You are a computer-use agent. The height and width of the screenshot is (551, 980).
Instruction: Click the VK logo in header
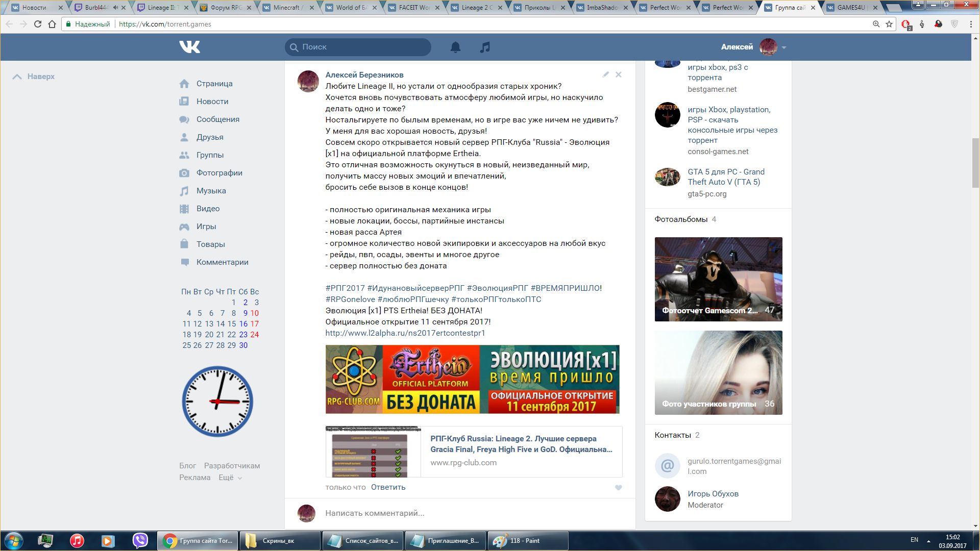point(189,47)
